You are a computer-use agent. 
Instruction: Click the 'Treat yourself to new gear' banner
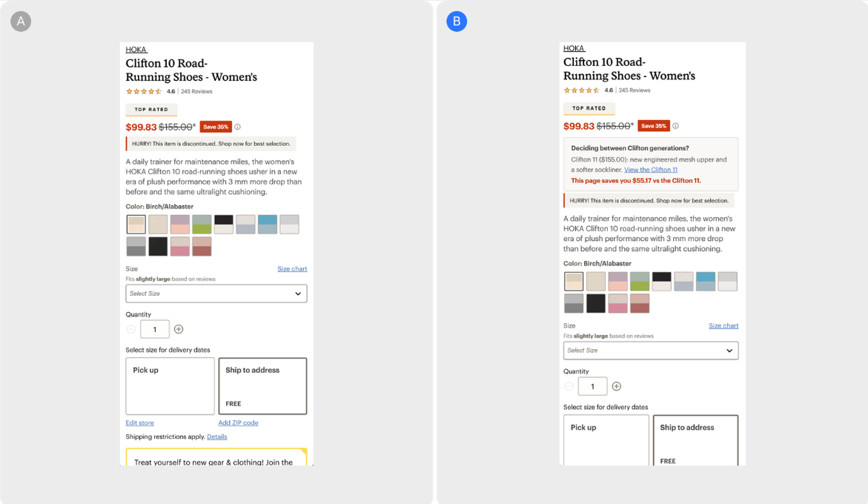[x=216, y=457]
